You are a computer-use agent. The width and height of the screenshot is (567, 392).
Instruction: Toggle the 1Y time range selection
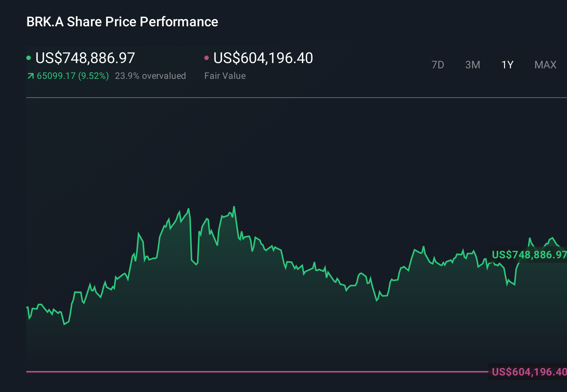507,65
